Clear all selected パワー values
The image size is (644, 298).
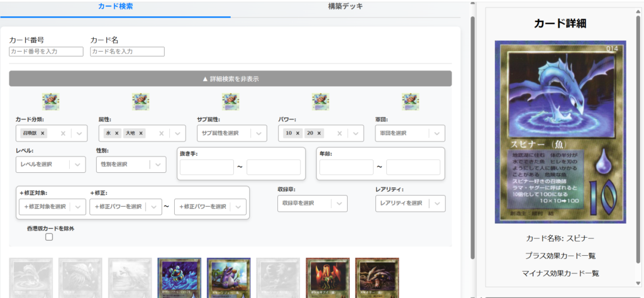340,133
